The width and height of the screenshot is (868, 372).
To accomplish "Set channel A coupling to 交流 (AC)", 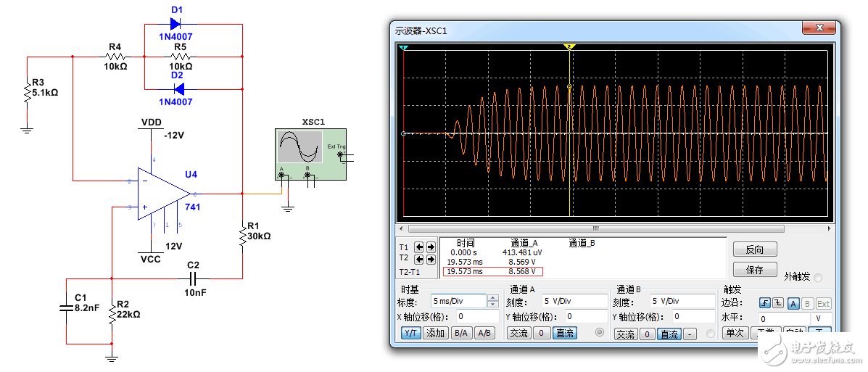I will [x=519, y=334].
